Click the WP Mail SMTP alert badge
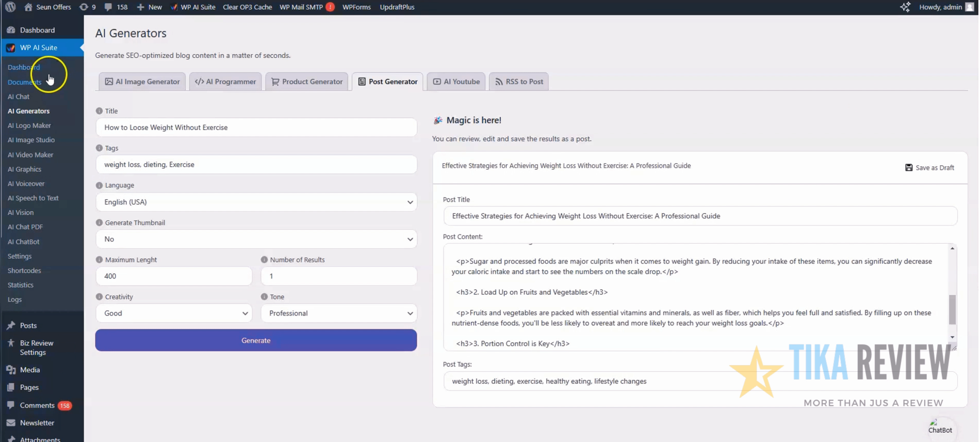 tap(330, 7)
